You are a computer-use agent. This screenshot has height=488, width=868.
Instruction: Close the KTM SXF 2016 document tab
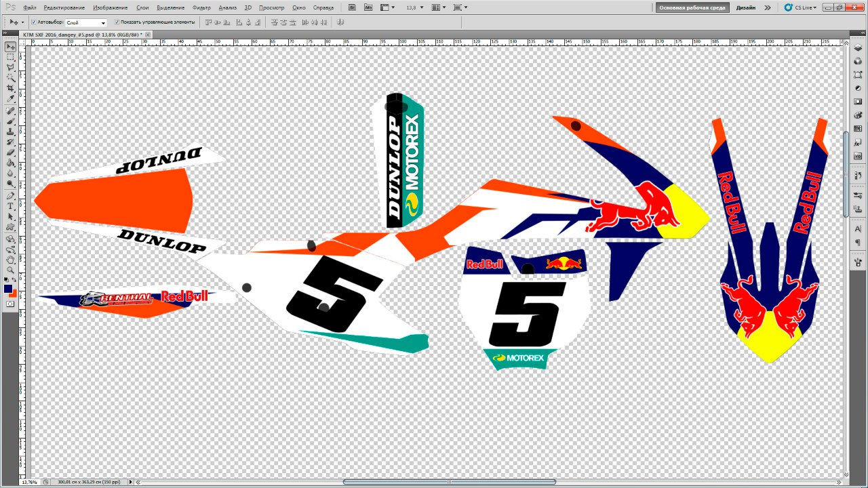(x=148, y=34)
